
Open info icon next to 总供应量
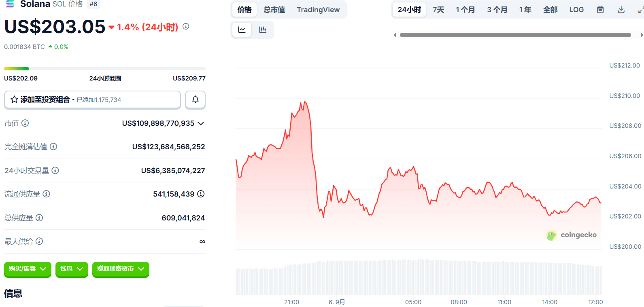(x=39, y=218)
